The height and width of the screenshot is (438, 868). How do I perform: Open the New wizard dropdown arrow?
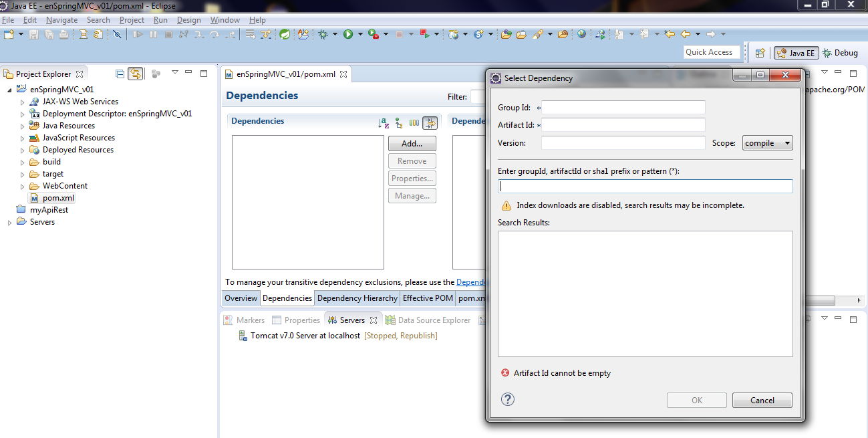tap(21, 34)
